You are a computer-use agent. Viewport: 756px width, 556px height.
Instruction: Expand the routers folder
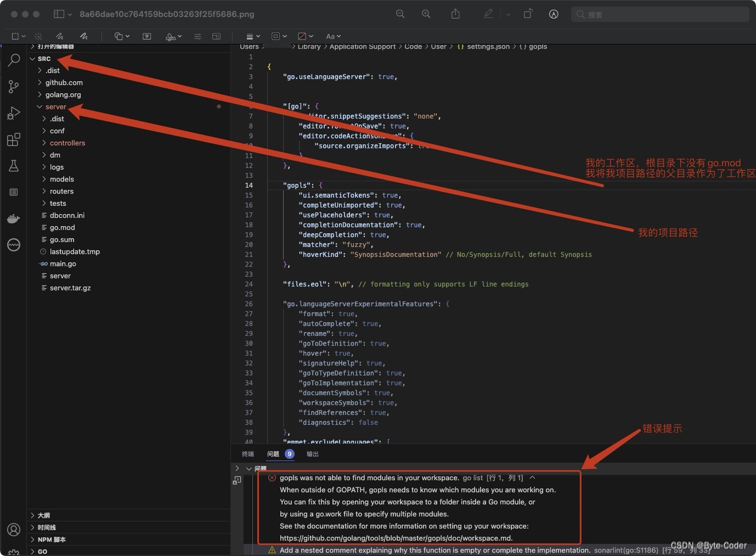[61, 192]
